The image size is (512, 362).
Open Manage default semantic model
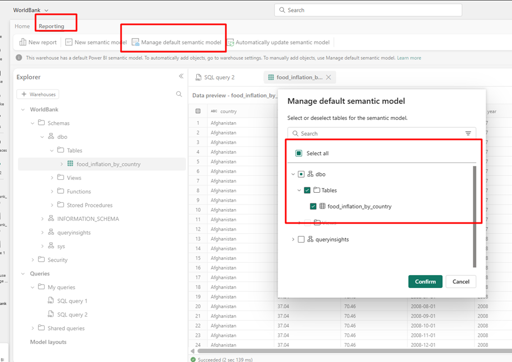(177, 42)
